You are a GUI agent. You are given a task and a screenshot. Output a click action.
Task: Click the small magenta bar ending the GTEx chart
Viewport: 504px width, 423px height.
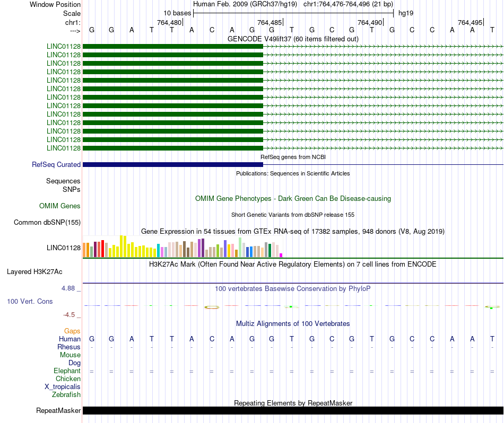281,255
